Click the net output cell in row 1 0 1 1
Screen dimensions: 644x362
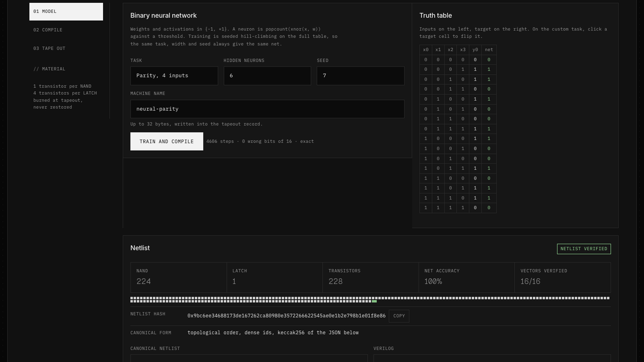coord(489,168)
